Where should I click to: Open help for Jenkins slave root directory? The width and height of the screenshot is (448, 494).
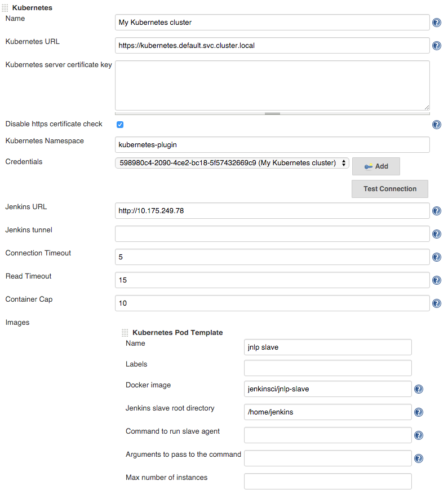pyautogui.click(x=418, y=412)
